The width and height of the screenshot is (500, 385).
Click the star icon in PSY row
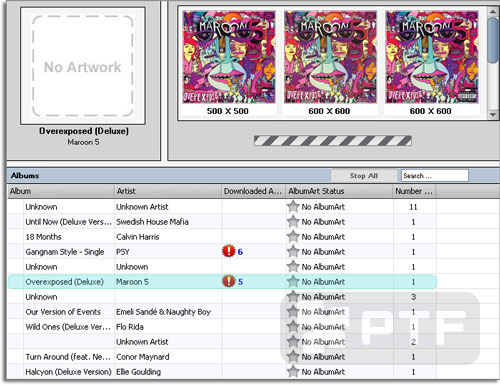(293, 251)
